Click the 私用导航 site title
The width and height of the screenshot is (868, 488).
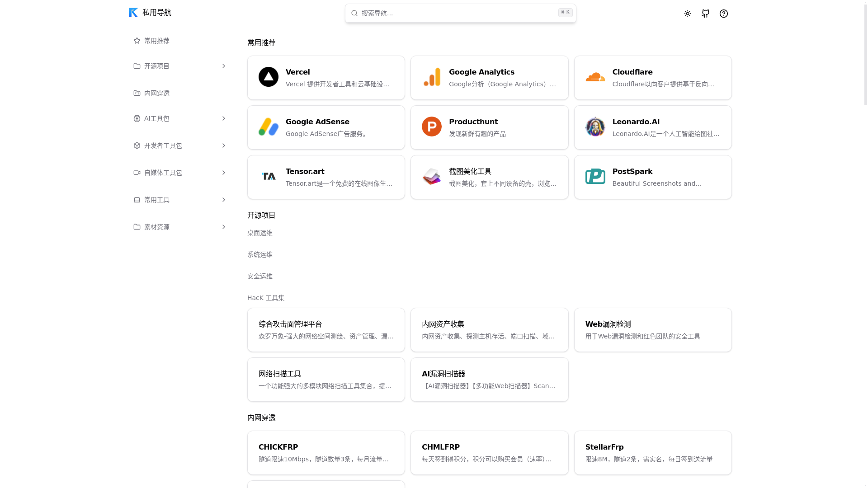click(157, 13)
